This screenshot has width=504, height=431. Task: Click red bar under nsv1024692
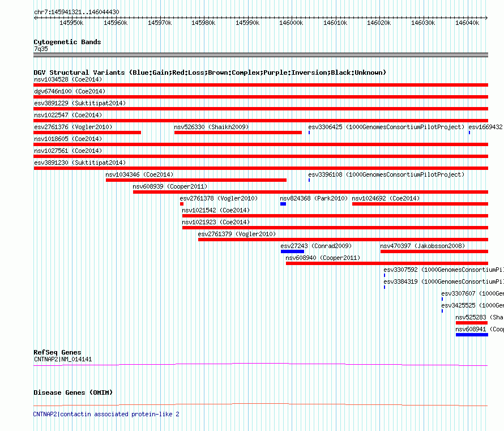[x=420, y=204]
